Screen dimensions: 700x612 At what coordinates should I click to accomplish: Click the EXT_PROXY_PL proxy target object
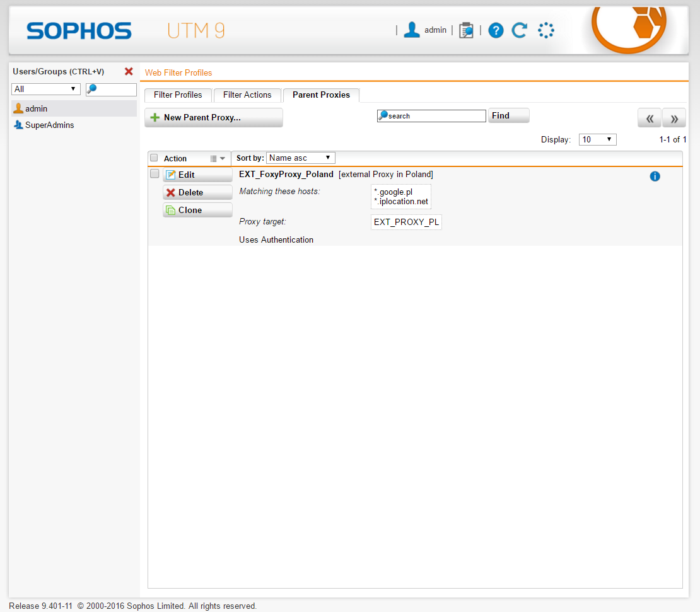406,222
